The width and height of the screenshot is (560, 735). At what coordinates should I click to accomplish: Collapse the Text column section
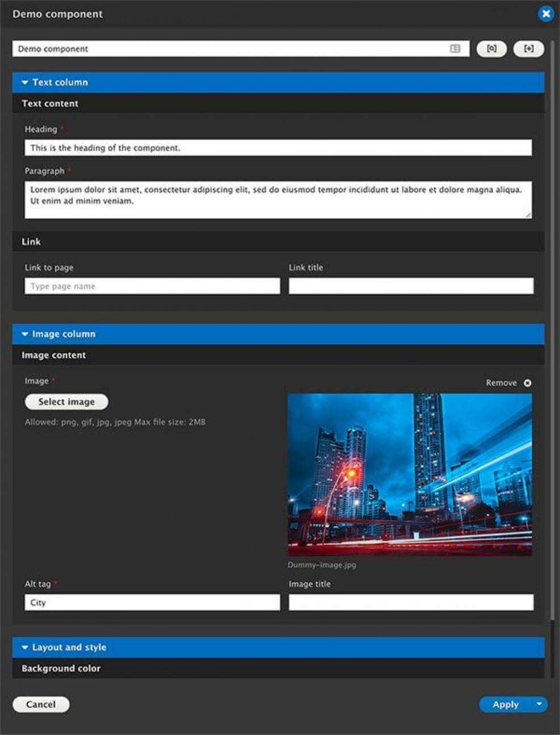pos(25,82)
